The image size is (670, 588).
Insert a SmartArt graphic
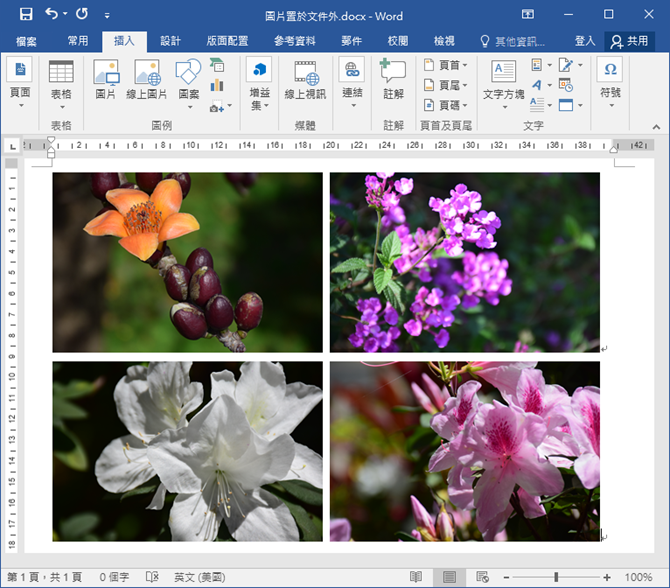[x=217, y=65]
